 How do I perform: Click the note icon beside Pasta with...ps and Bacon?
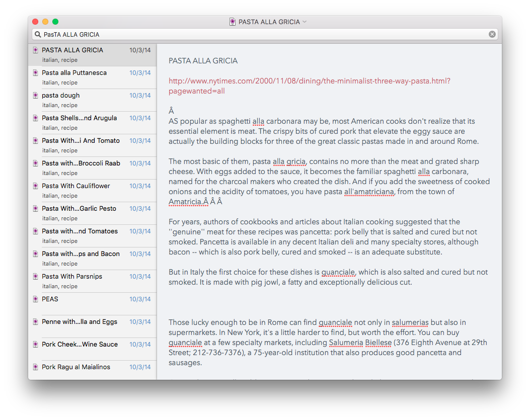(x=36, y=254)
